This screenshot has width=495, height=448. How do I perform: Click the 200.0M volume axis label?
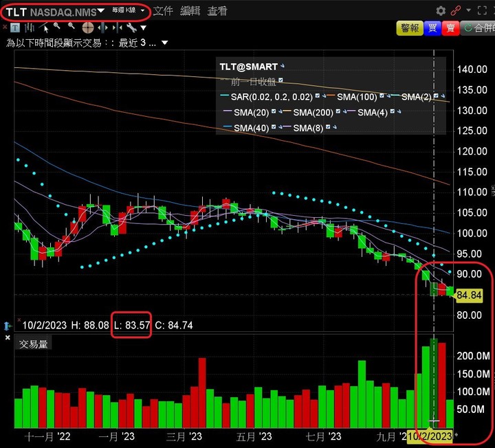tap(473, 356)
